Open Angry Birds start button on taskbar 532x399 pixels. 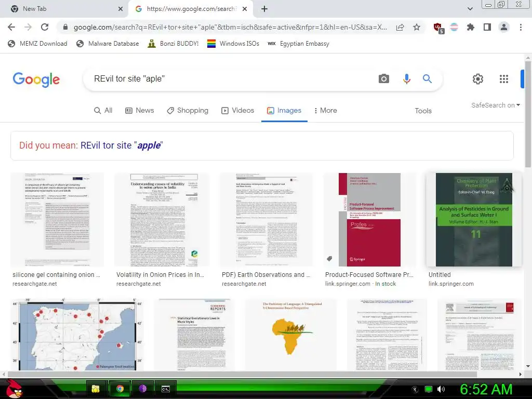tap(14, 389)
